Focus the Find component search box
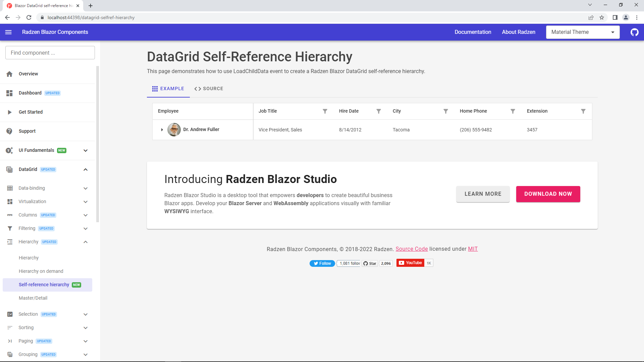 50,53
